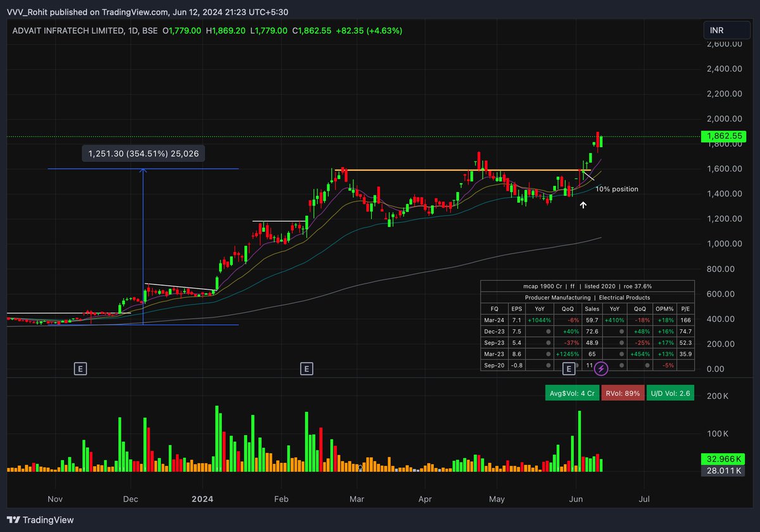
Task: Select the price range measurement label 1,251.30 (354.51%)
Action: 144,153
